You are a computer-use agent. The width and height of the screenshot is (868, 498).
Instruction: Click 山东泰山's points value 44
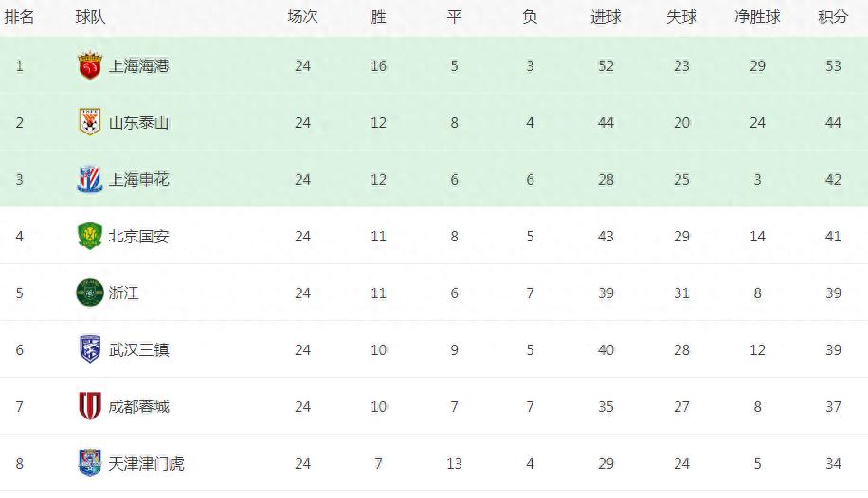tap(833, 123)
